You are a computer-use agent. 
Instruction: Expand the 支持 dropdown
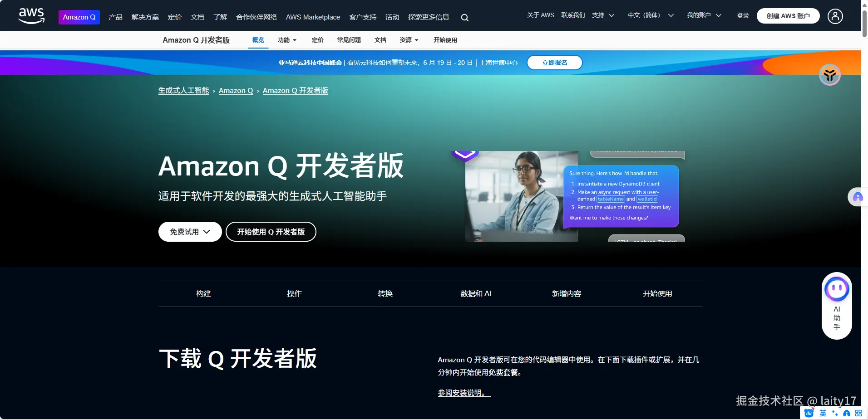pyautogui.click(x=603, y=15)
